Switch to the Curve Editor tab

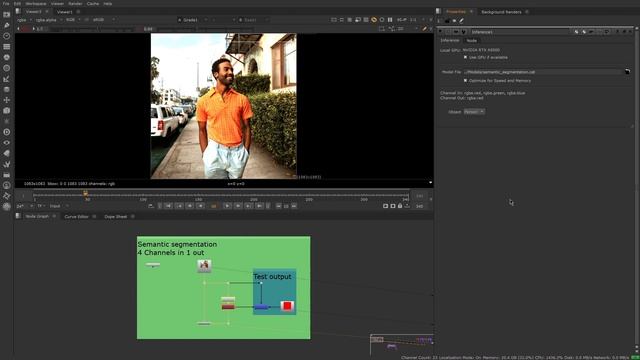[x=76, y=216]
